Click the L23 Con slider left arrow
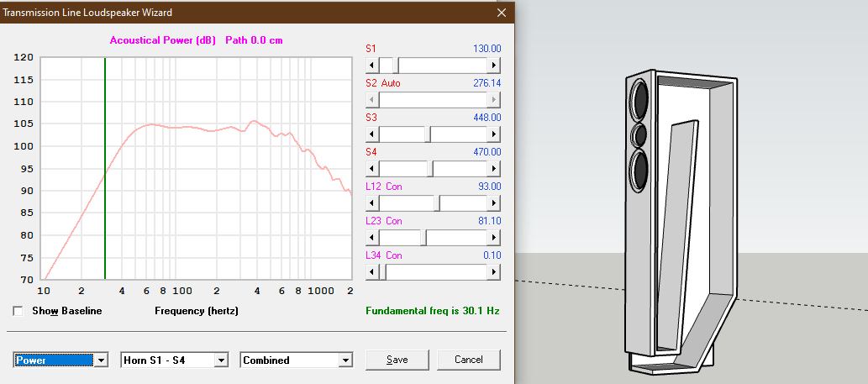The image size is (868, 384). coord(372,237)
